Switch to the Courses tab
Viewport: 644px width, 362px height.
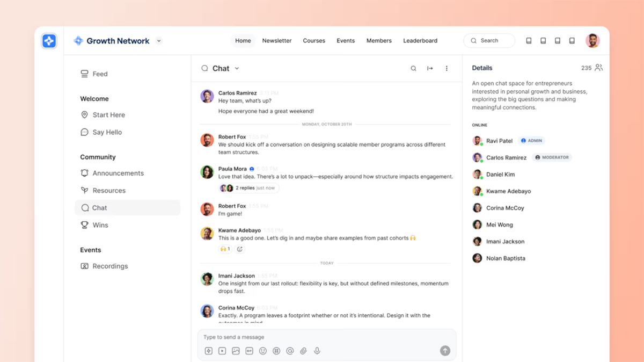pyautogui.click(x=314, y=41)
